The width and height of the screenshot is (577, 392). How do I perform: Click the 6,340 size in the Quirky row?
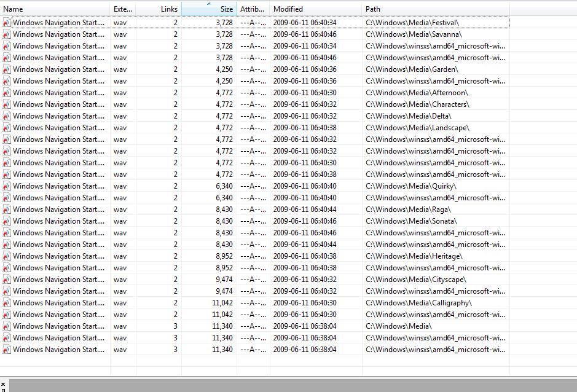tap(224, 186)
